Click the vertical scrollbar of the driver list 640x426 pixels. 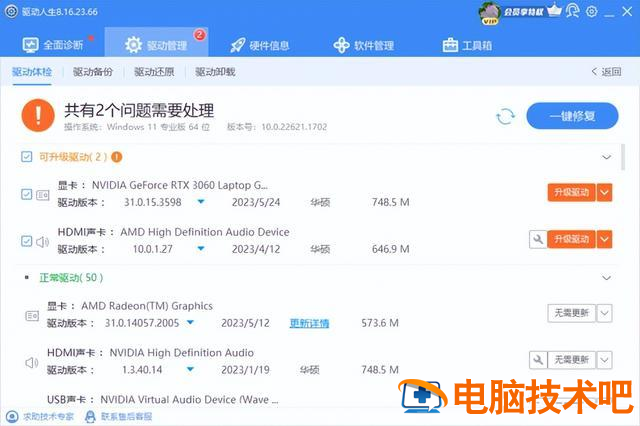pos(623,157)
